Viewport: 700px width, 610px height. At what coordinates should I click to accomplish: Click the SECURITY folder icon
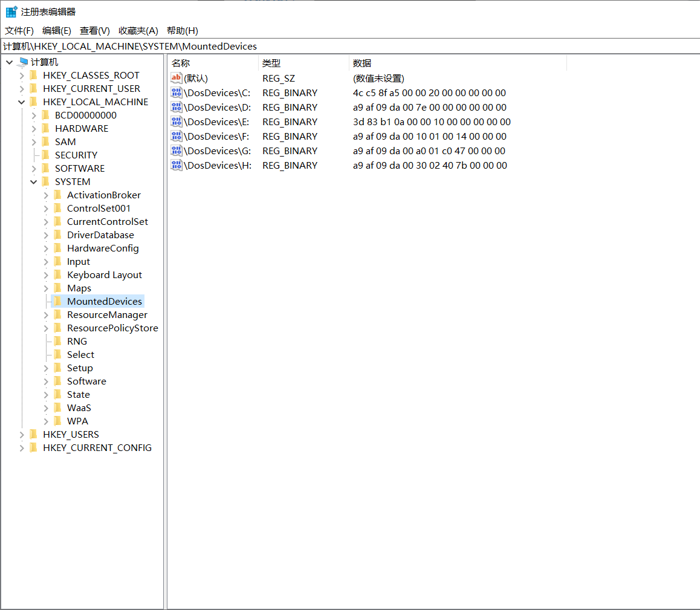click(x=45, y=155)
